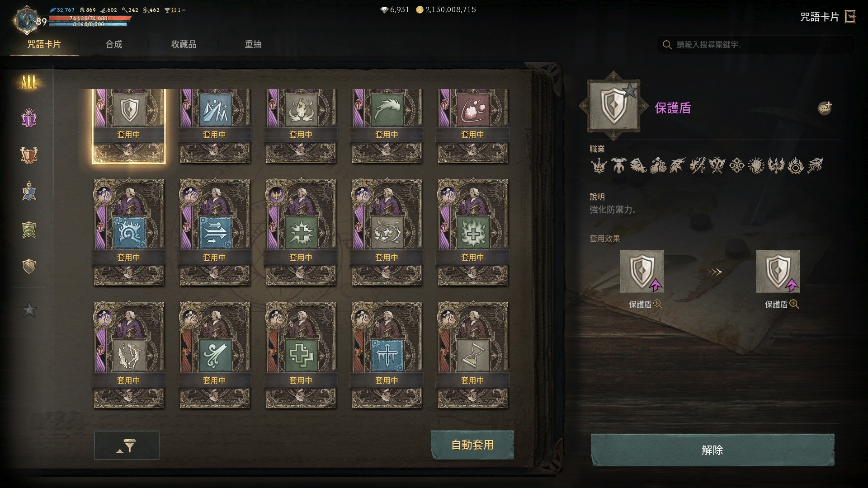This screenshot has width=868, height=488.
Task: Filter cards by red crest icon
Action: (x=29, y=155)
